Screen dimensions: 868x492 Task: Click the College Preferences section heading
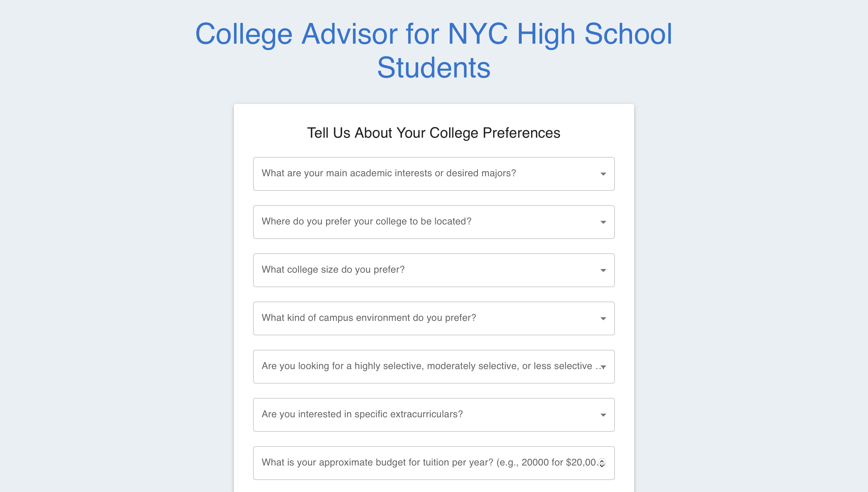(434, 133)
